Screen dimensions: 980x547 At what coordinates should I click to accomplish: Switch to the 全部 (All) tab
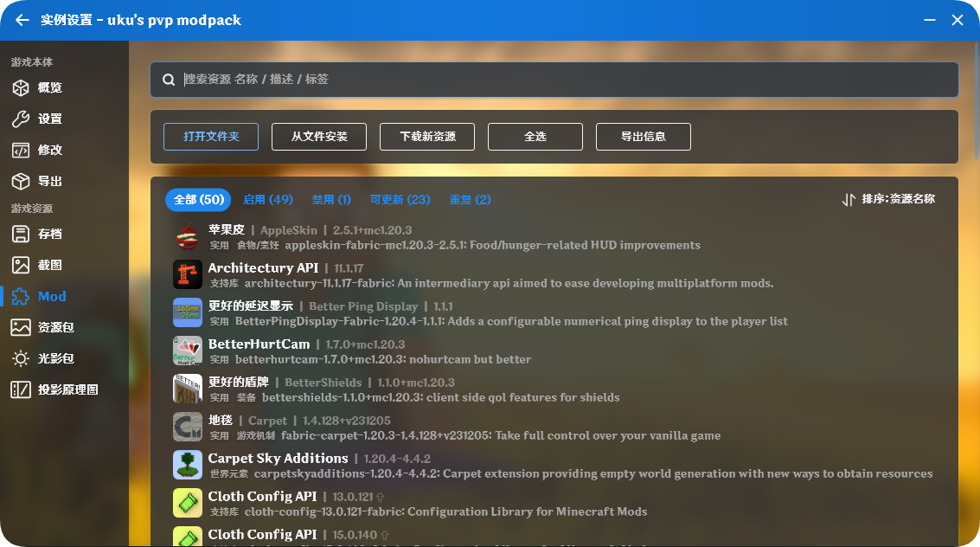click(x=198, y=199)
